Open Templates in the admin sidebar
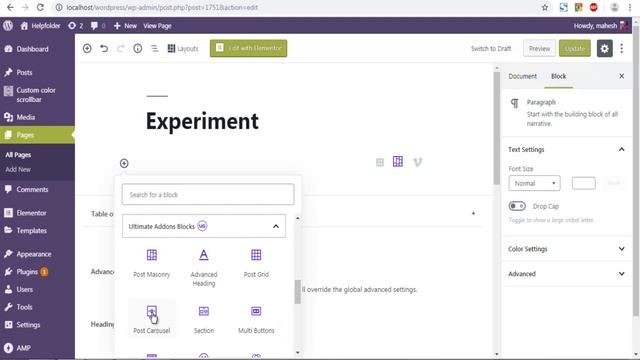 click(31, 231)
